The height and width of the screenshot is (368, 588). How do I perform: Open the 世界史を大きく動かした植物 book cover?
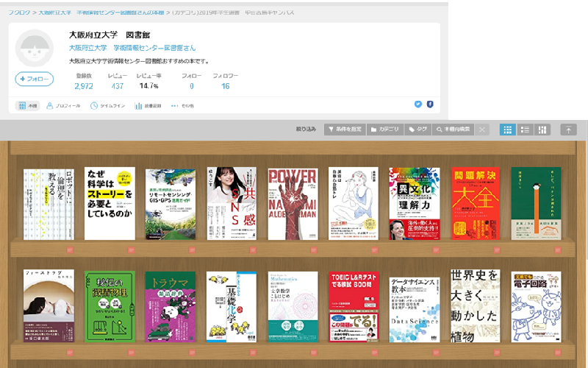[x=476, y=305]
